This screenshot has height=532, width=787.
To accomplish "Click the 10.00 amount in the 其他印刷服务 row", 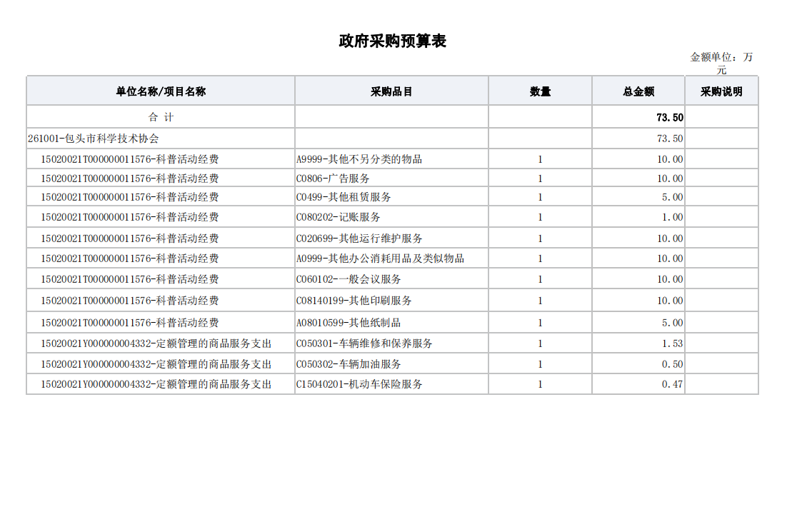I will pyautogui.click(x=670, y=301).
